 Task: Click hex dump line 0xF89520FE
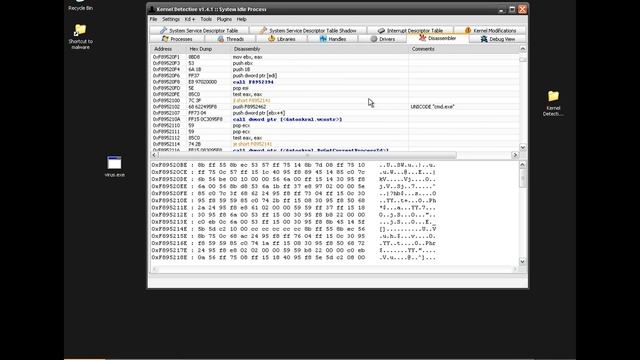click(x=293, y=193)
